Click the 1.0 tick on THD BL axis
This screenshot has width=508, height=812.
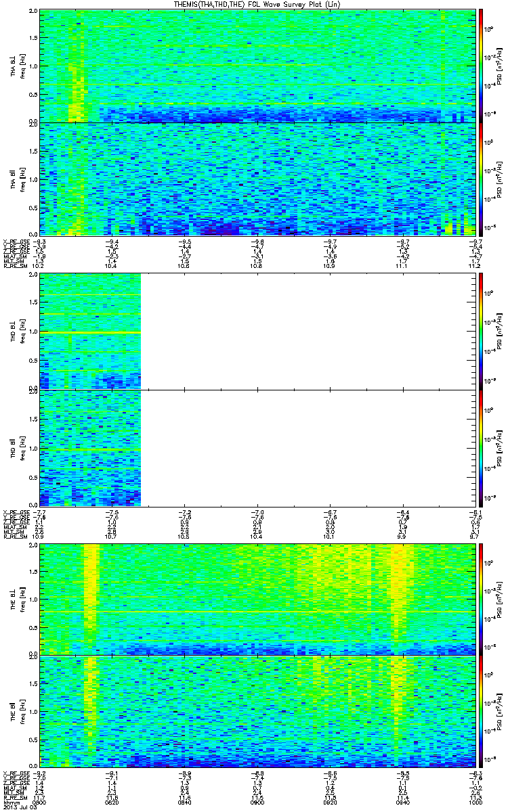tap(33, 333)
